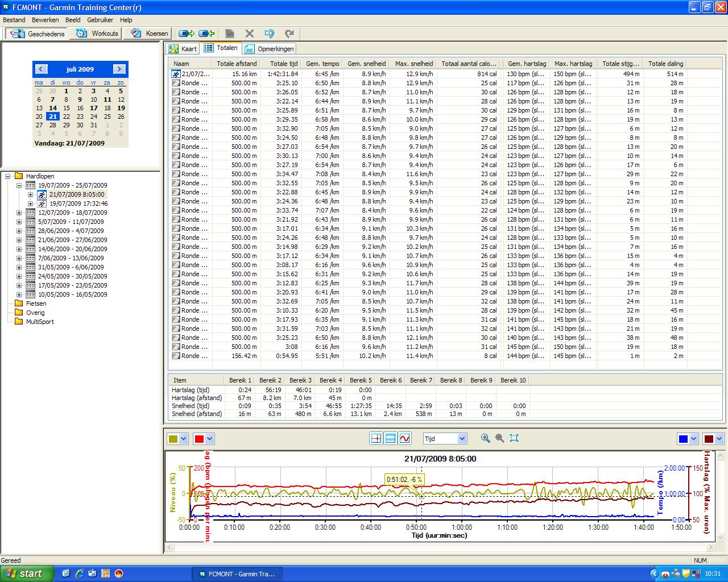Select 14 July in the calendar

[x=53, y=108]
